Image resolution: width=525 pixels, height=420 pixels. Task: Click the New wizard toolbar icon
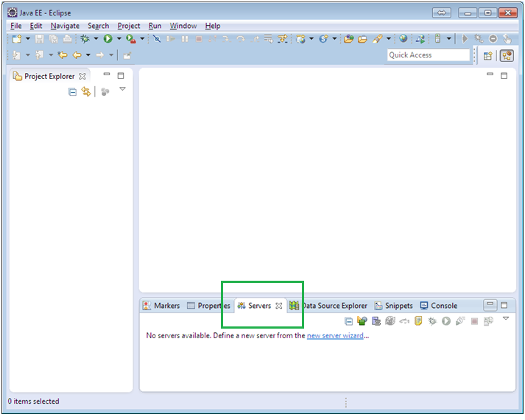16,39
